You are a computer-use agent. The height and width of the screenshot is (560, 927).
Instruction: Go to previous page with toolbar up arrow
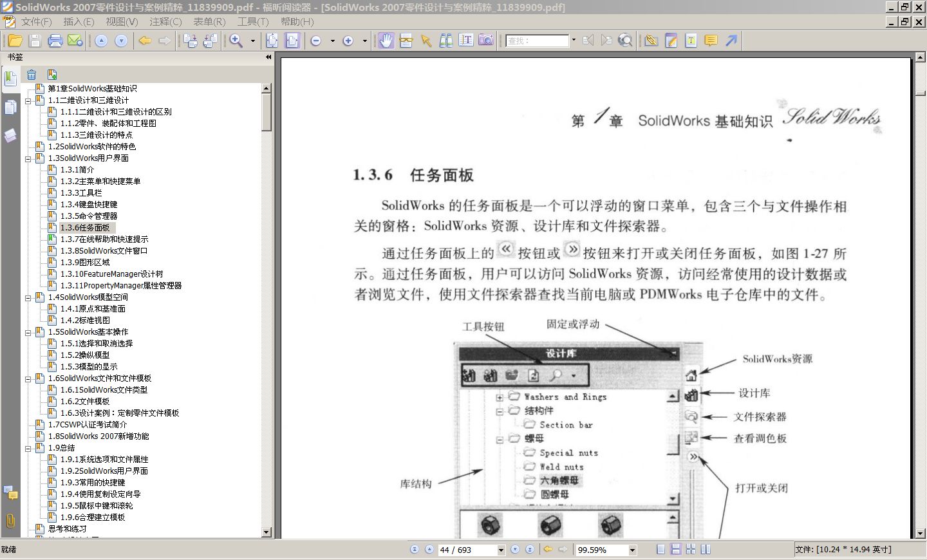click(x=101, y=41)
